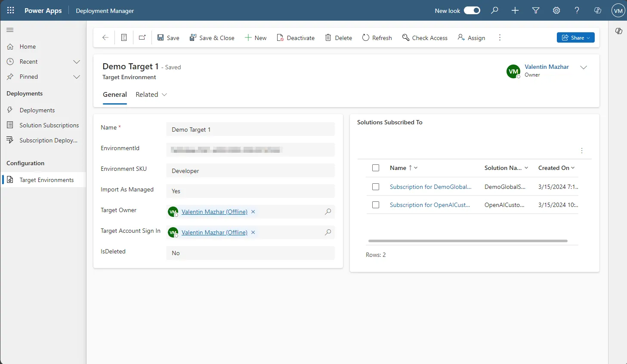The height and width of the screenshot is (364, 627).
Task: Check the Subscription for DemoGlobal row
Action: pyautogui.click(x=376, y=187)
